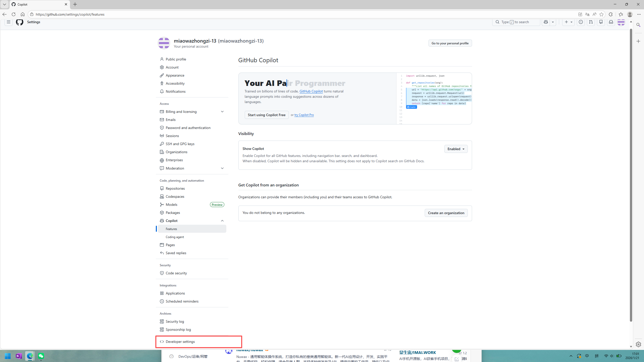The width and height of the screenshot is (644, 362).
Task: Open SSH and GPG keys settings
Action: point(180,144)
